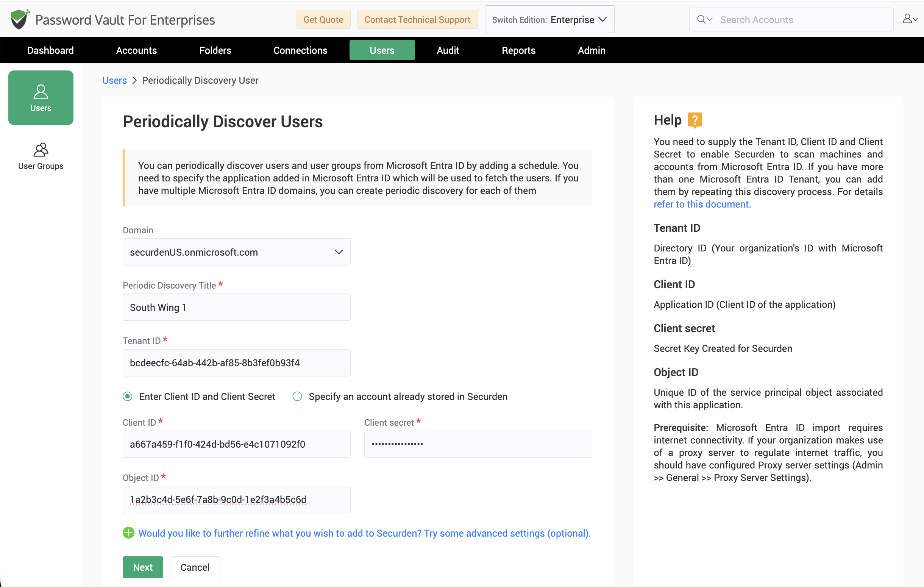
Task: Click the Periodically Discover Users heading
Action: point(223,122)
